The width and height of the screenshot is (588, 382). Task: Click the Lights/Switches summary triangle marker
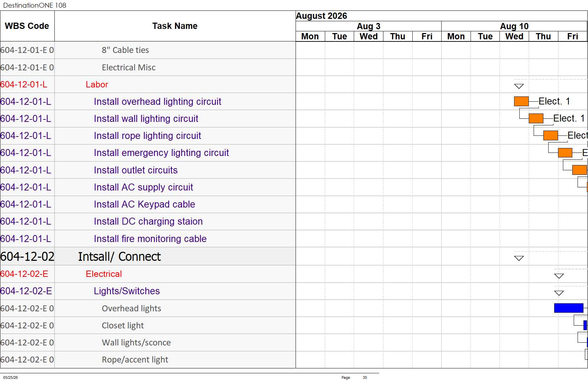click(559, 293)
